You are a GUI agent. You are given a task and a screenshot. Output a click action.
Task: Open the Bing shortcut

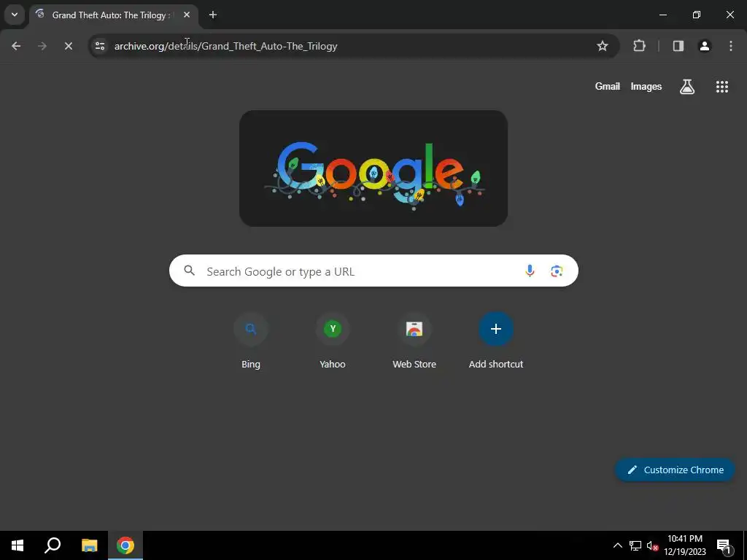(251, 341)
